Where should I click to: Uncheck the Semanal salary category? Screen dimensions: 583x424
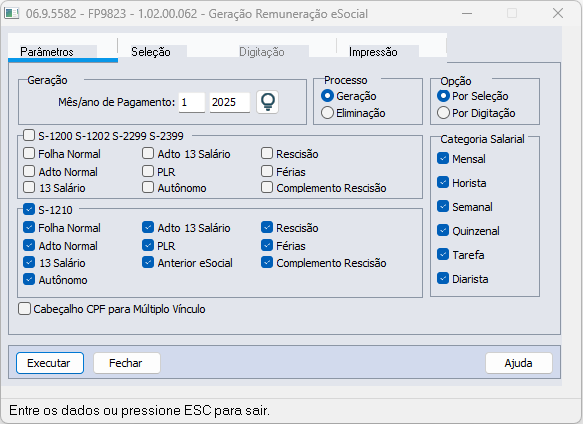tap(443, 206)
